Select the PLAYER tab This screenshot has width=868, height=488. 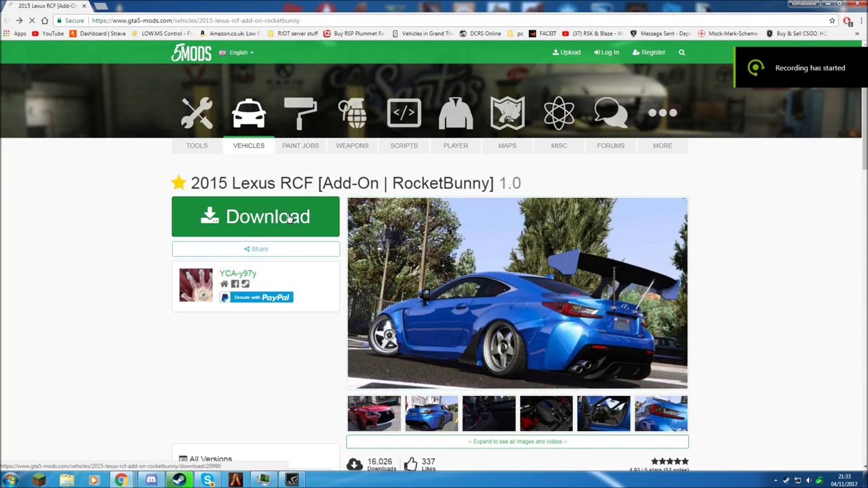456,145
